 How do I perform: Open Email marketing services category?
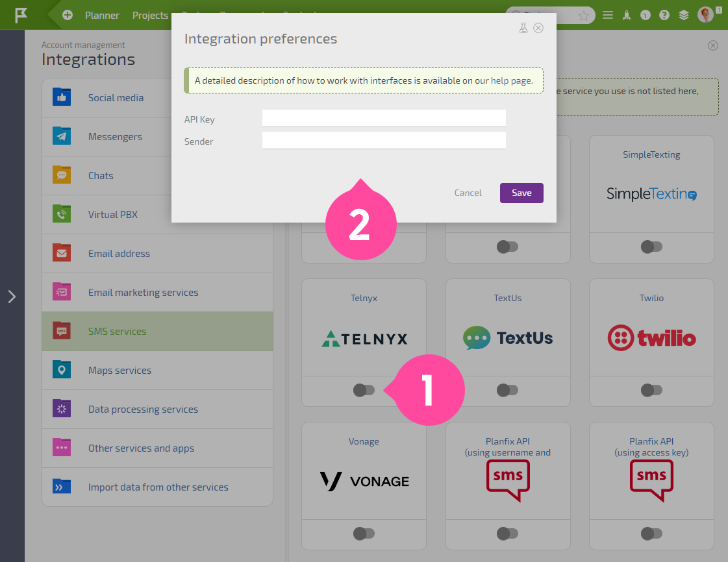coord(157,293)
